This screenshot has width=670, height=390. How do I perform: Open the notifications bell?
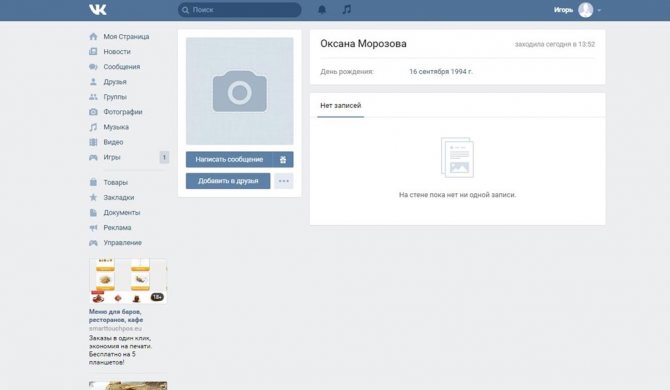322,9
